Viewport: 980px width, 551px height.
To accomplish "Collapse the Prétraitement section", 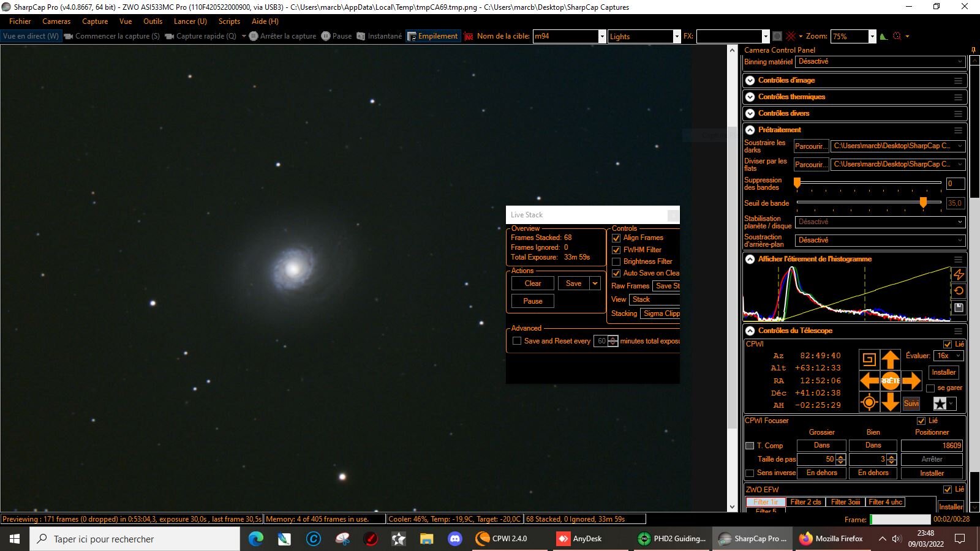I will pos(750,130).
